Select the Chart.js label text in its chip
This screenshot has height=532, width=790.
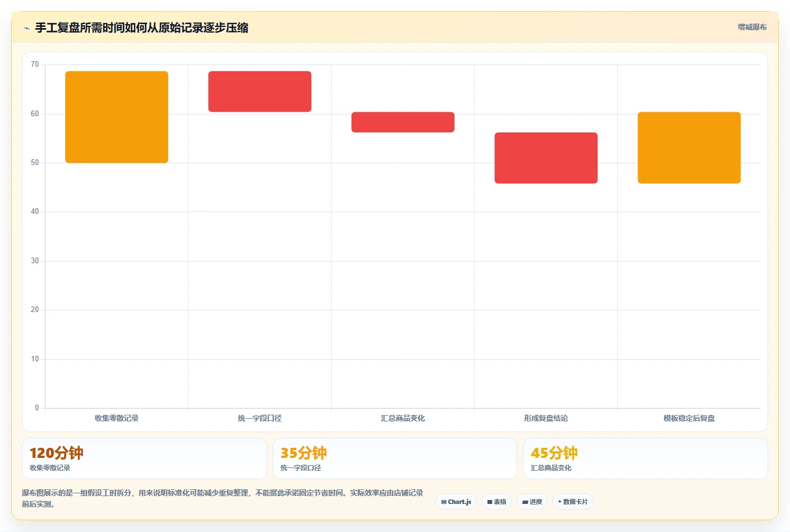tap(460, 502)
